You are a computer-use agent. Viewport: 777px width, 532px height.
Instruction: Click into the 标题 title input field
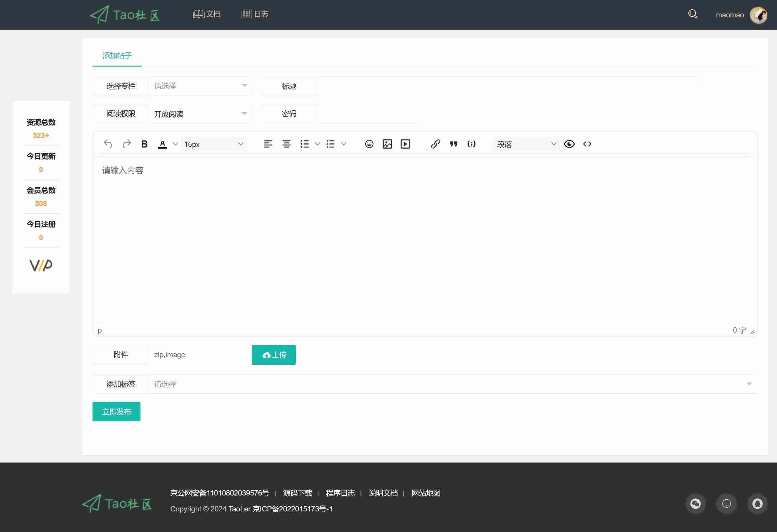509,86
